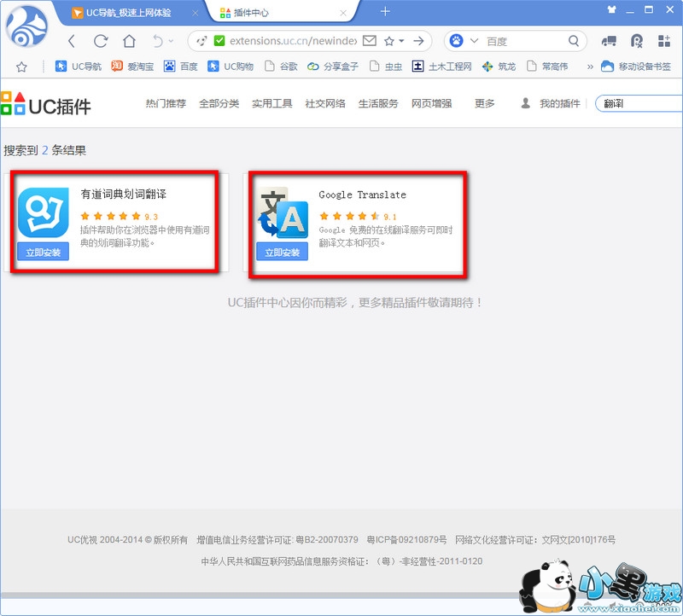Close the 插件中心 tab
This screenshot has width=683, height=616.
coord(343,13)
